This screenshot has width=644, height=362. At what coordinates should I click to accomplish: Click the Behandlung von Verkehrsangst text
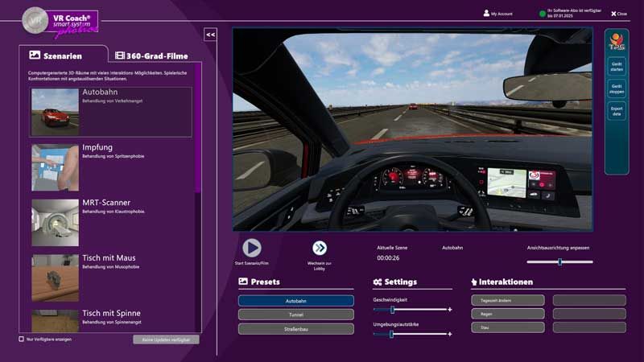click(x=112, y=101)
